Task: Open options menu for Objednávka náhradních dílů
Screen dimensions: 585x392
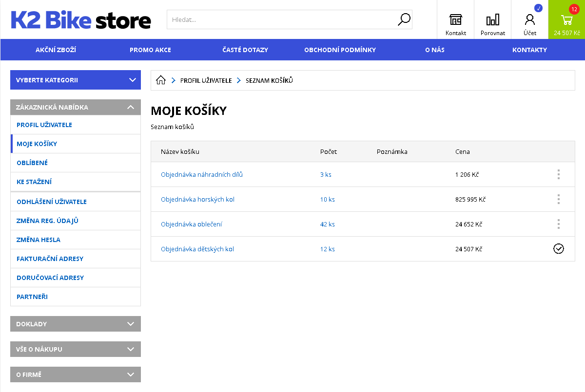Action: (558, 174)
